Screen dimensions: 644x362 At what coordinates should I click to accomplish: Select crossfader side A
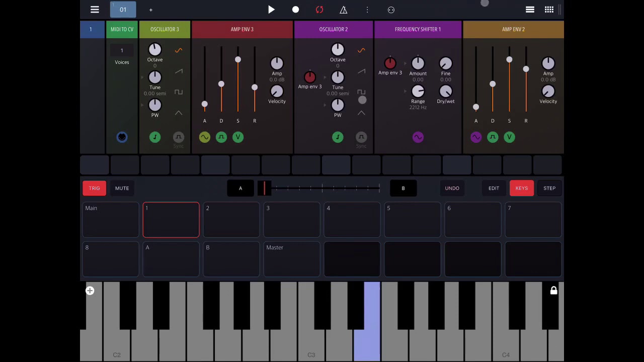(x=240, y=188)
